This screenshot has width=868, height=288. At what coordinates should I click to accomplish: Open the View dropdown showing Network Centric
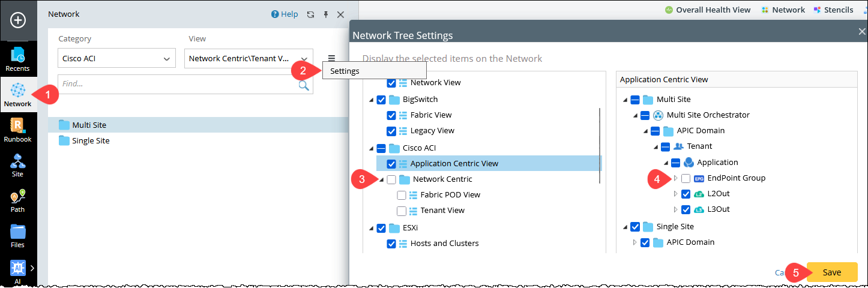[249, 59]
